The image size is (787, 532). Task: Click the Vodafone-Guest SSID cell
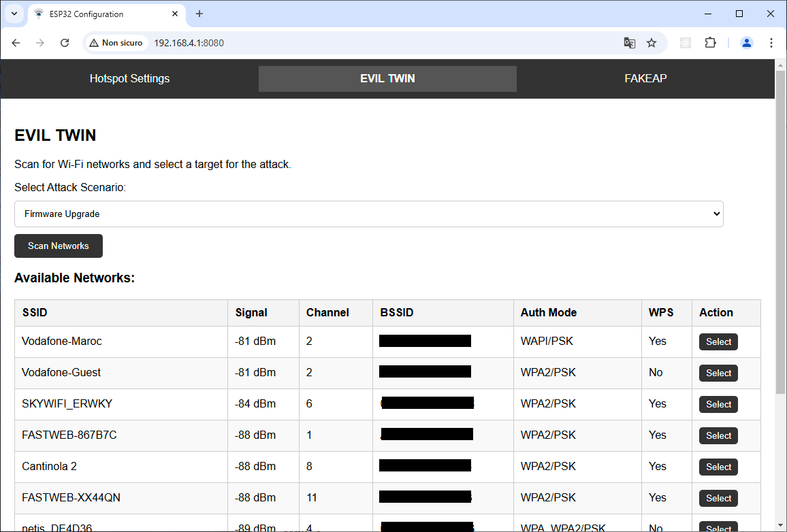(121, 373)
